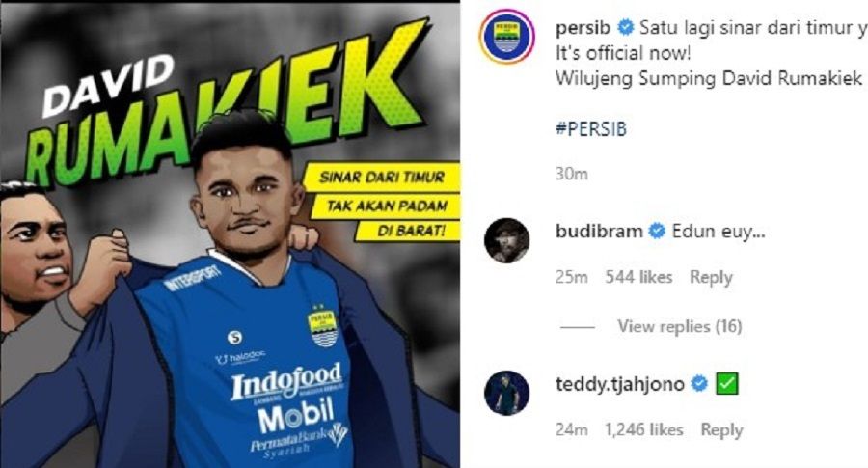The width and height of the screenshot is (868, 468).
Task: Open persib username link
Action: click(583, 28)
